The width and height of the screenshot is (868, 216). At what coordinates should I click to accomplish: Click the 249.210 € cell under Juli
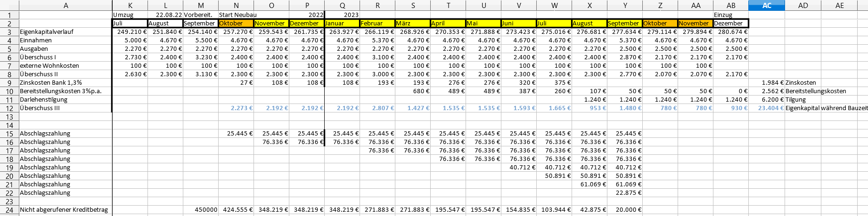click(x=130, y=32)
